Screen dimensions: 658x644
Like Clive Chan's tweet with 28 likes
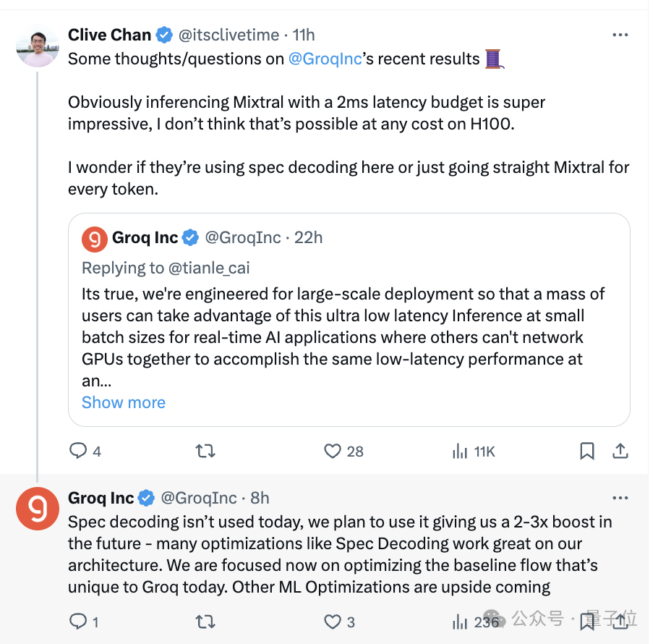point(333,452)
